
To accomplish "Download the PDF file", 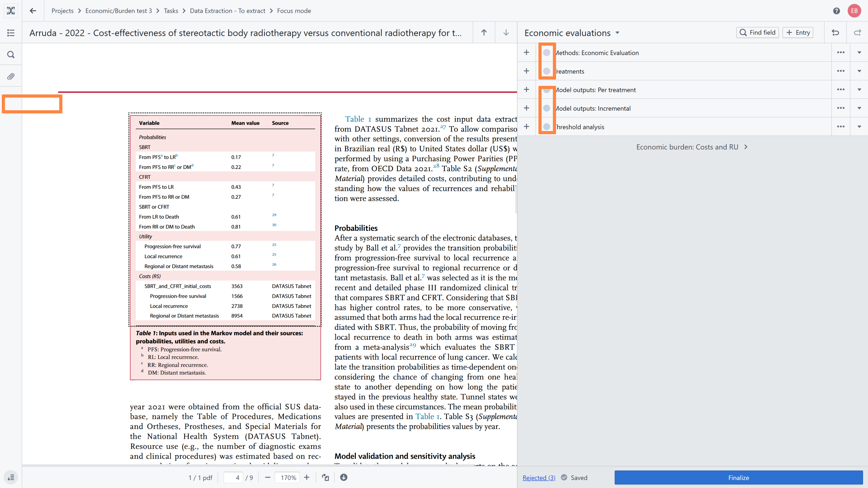I will click(344, 477).
